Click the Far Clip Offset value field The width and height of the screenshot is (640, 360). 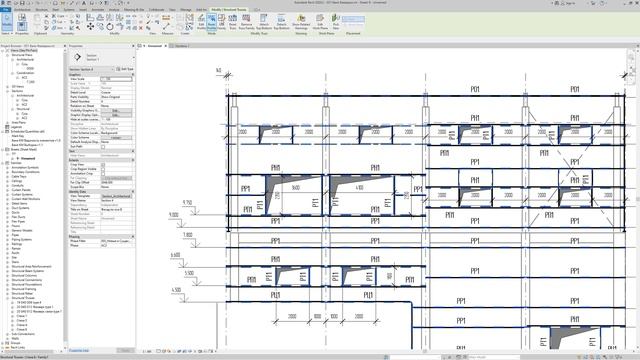[x=116, y=182]
